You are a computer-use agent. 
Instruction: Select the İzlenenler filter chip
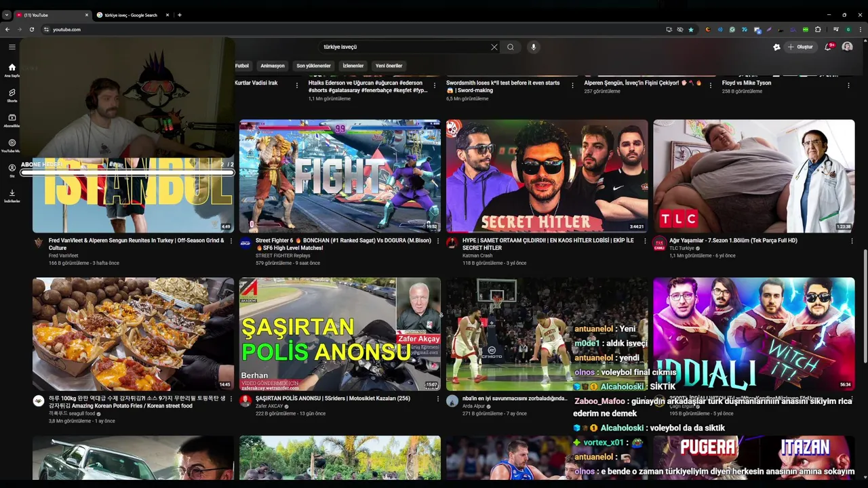(353, 66)
